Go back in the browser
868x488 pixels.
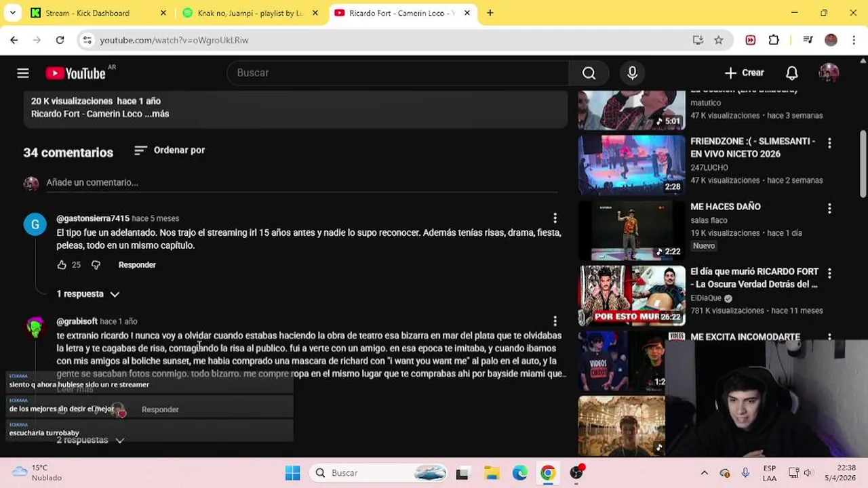click(x=14, y=40)
